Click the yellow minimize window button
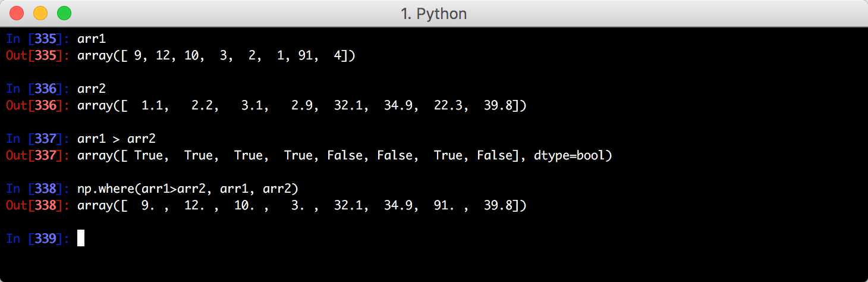 point(40,12)
